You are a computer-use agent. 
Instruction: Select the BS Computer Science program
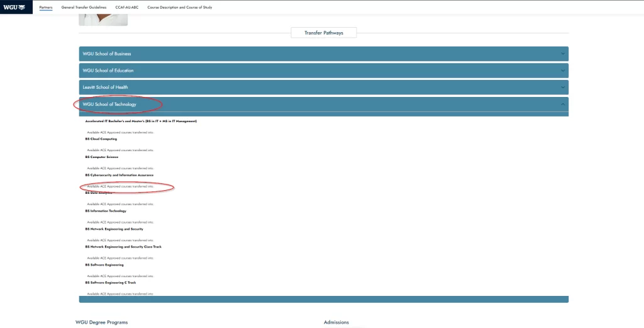click(x=101, y=157)
